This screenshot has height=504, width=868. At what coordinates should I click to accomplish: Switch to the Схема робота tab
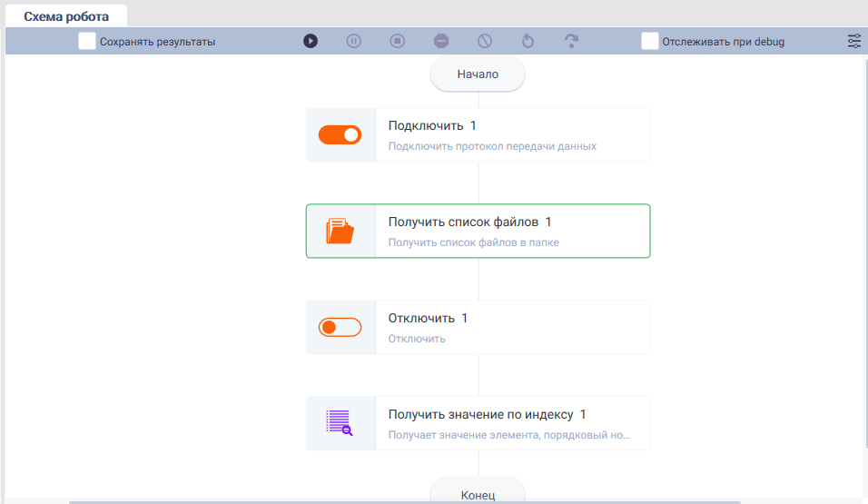pos(66,16)
